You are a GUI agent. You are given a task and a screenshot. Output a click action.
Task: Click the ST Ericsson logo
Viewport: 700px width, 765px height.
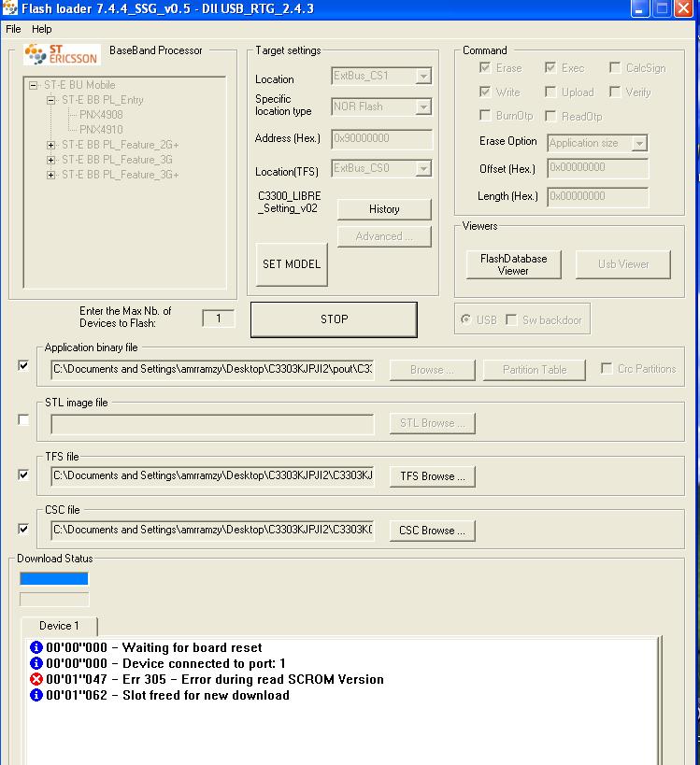click(x=62, y=54)
